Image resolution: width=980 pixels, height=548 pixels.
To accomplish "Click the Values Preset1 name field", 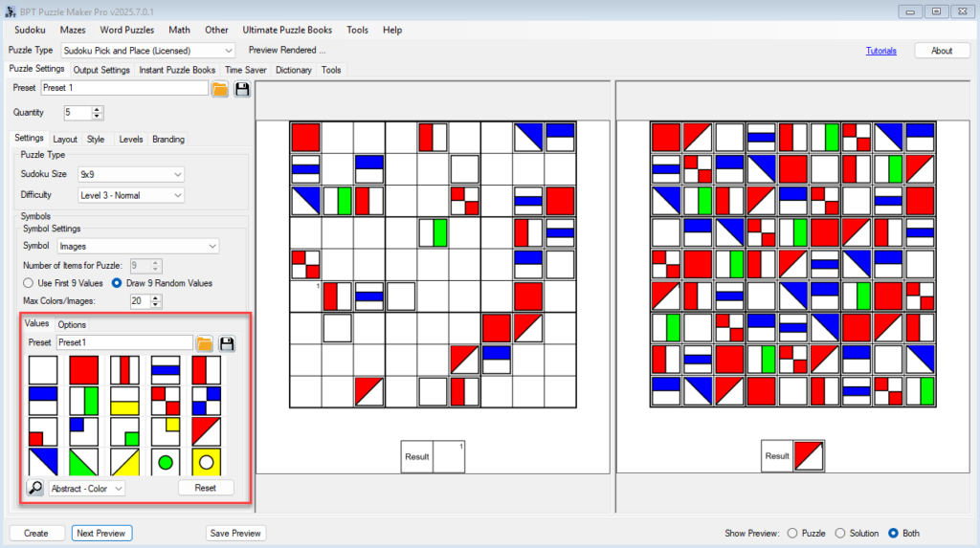I will (124, 342).
